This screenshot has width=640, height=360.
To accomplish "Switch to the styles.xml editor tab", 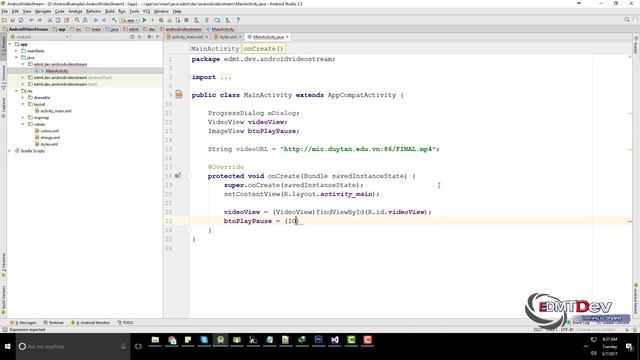I will 227,37.
